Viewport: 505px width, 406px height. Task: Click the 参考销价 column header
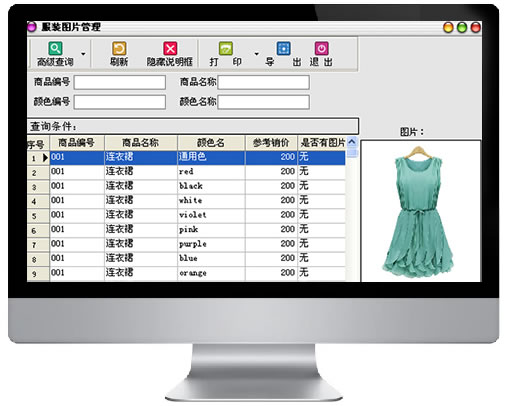click(271, 143)
